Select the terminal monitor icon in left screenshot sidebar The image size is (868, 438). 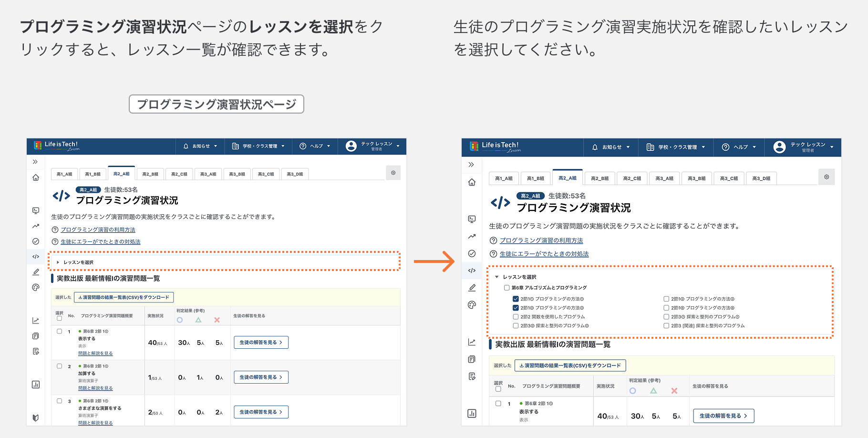36,210
